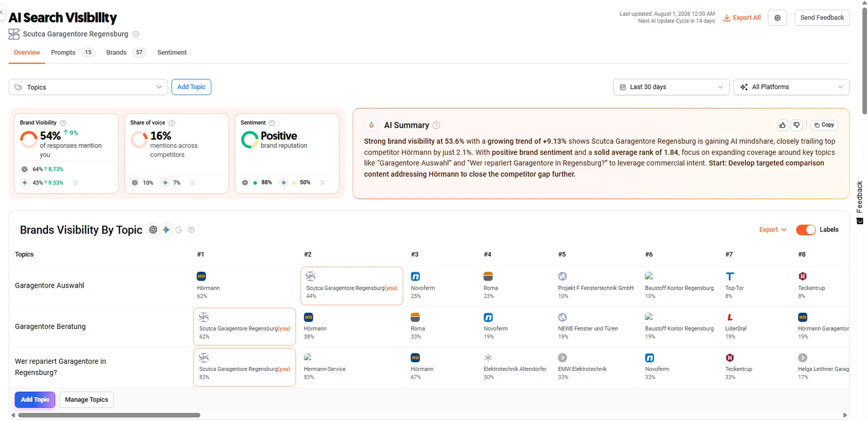Open the All Platforms dropdown
Viewport: 868px width, 421px height.
tap(791, 87)
